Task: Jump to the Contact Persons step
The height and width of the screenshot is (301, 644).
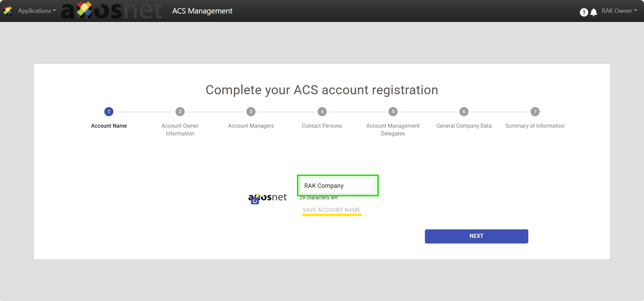Action: pos(322,126)
